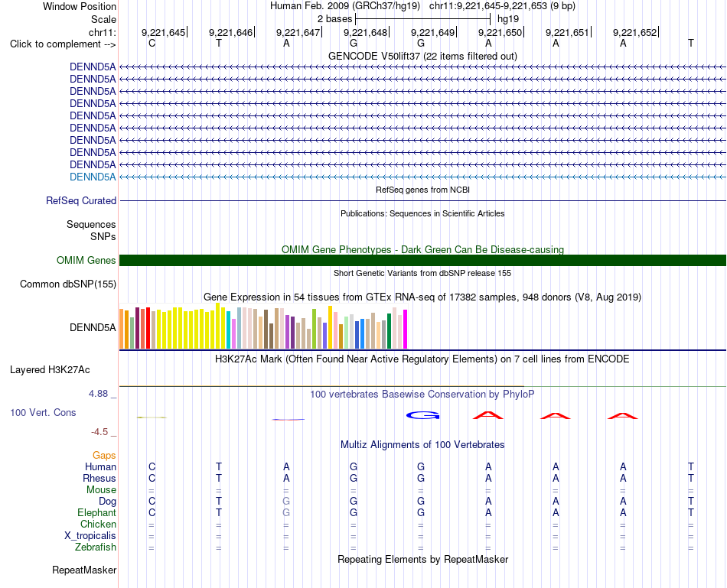Click the '4.88' PhyloP upper scale value
The width and height of the screenshot is (727, 588).
pyautogui.click(x=98, y=394)
